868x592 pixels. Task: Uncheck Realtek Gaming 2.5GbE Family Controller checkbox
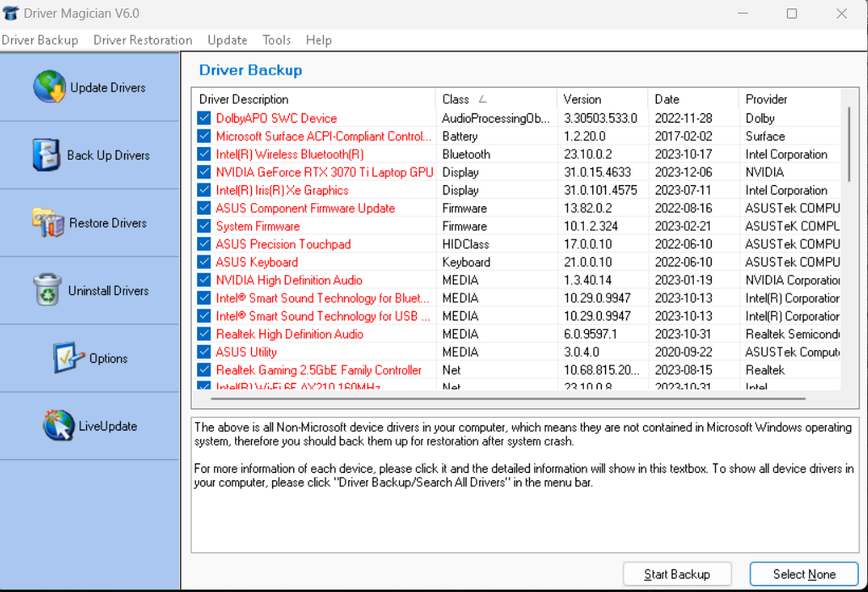[x=205, y=370]
